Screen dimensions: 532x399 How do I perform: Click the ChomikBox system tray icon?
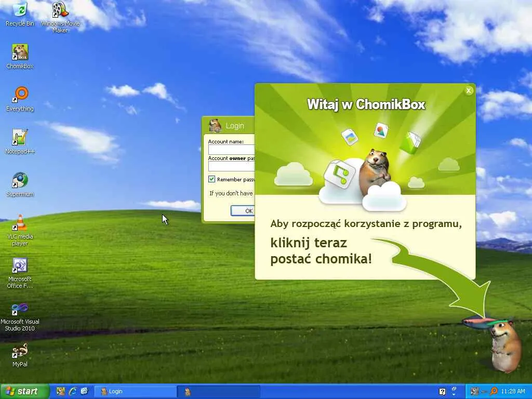click(x=474, y=392)
